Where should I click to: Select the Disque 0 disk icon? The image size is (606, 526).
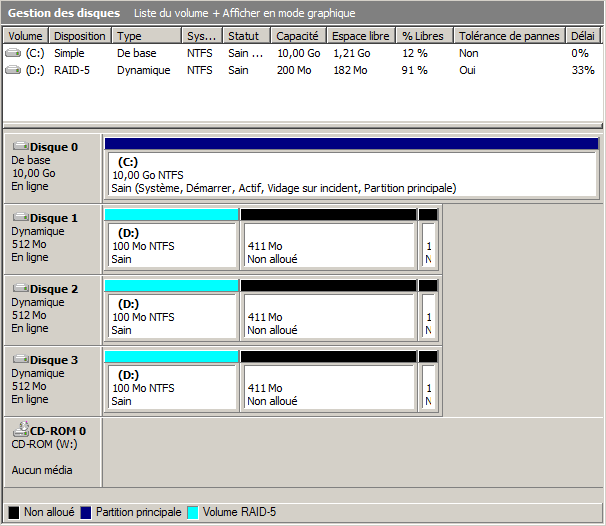[20, 147]
